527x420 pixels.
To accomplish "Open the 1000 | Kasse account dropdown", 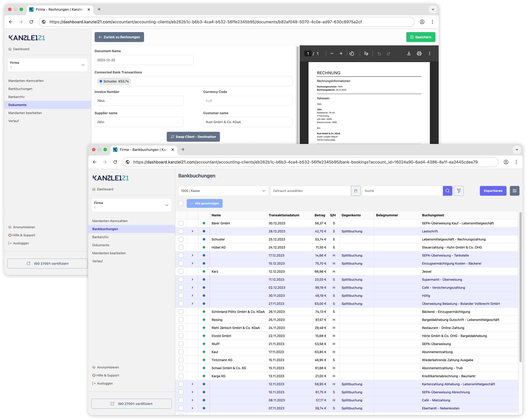I will 223,191.
